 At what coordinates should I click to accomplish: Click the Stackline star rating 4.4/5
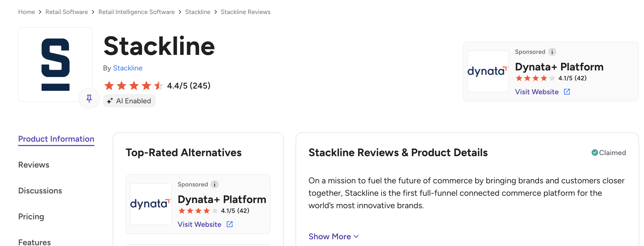157,85
